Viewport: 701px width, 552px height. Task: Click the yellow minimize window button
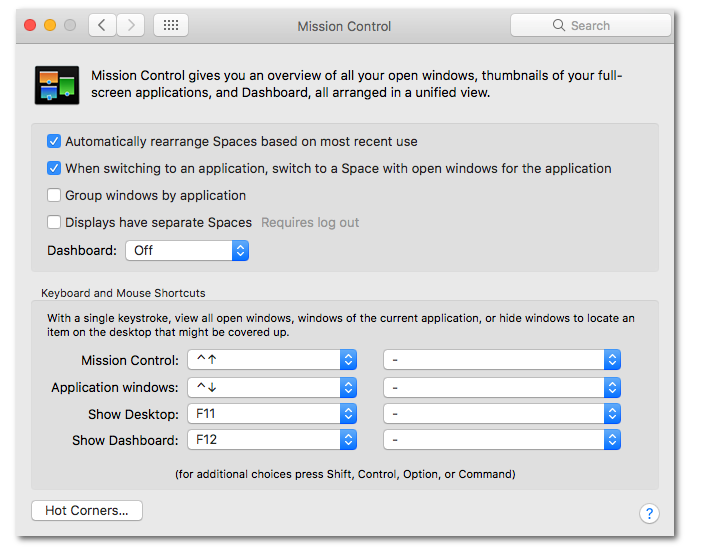[x=50, y=25]
